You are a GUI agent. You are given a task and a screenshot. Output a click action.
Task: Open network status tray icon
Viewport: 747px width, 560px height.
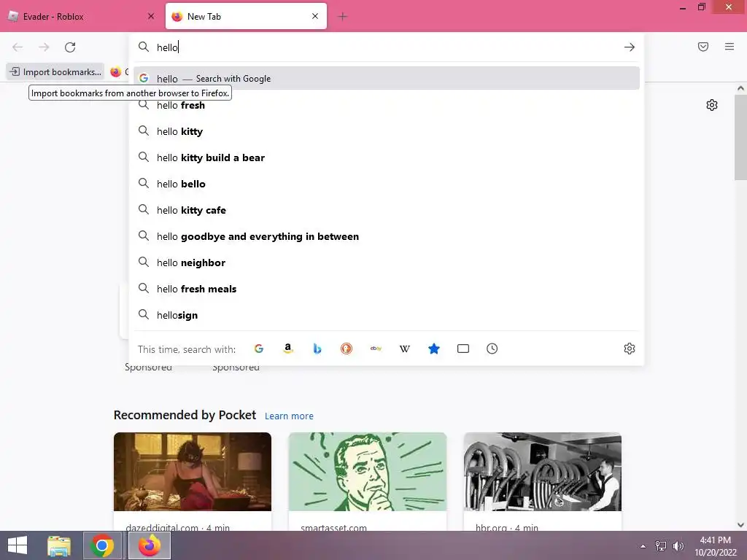(661, 546)
